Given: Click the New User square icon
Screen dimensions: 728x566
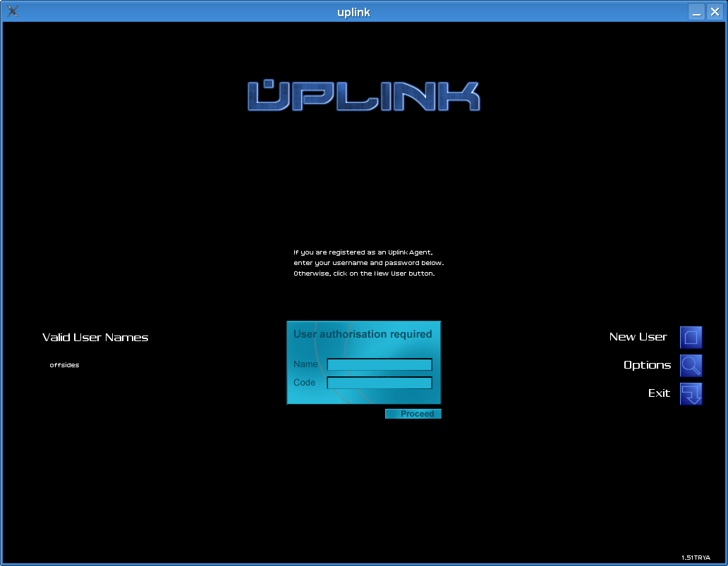Looking at the screenshot, I should pyautogui.click(x=691, y=338).
